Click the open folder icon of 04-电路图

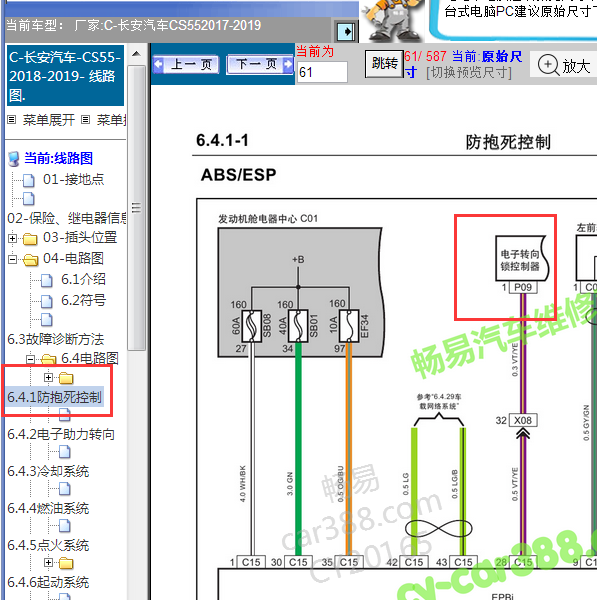[x=31, y=260]
